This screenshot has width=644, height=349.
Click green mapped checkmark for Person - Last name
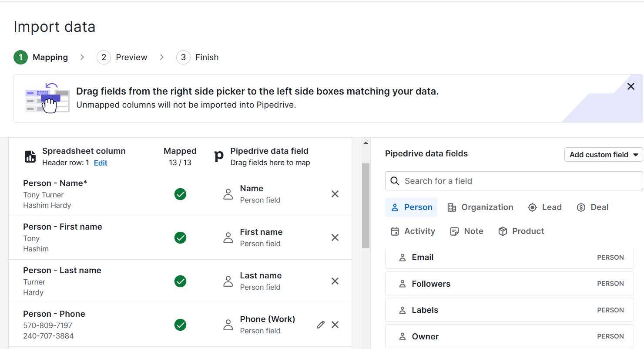pyautogui.click(x=180, y=281)
